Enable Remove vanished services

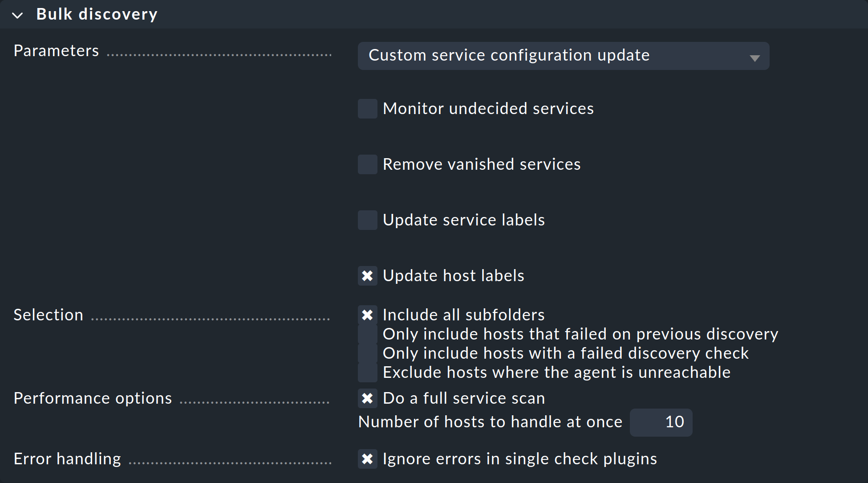pyautogui.click(x=367, y=164)
